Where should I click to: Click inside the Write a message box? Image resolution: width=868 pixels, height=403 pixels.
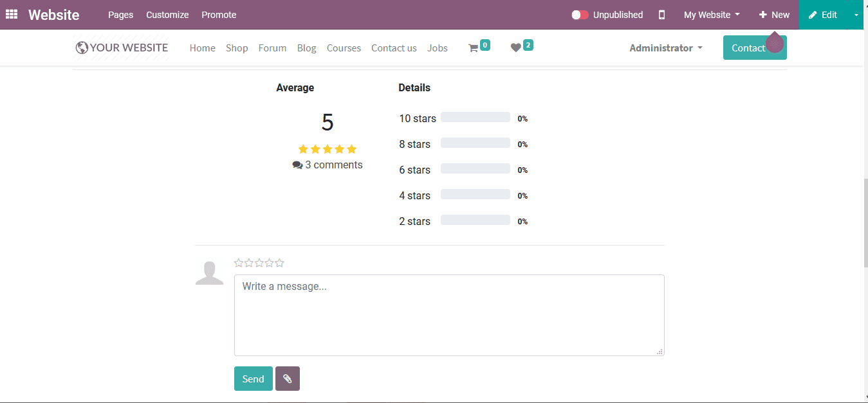click(449, 315)
